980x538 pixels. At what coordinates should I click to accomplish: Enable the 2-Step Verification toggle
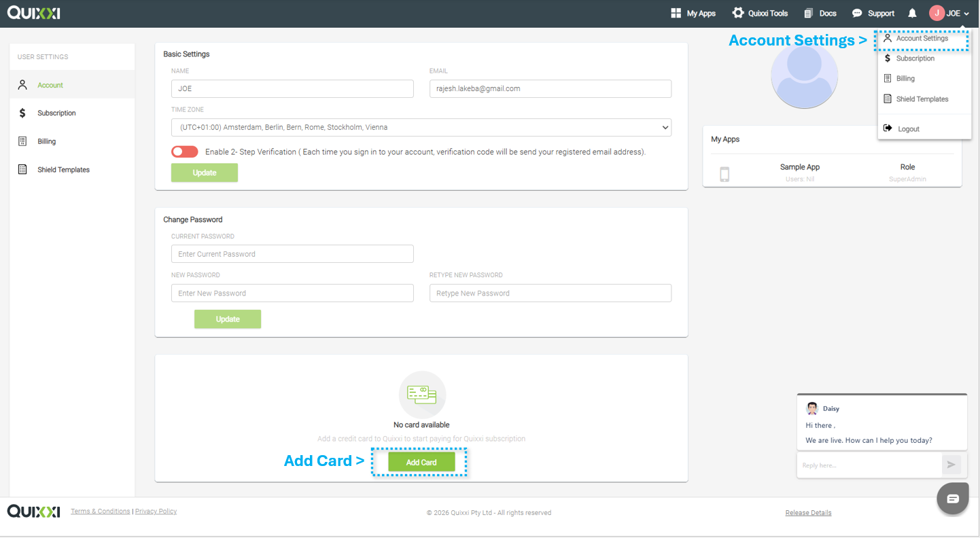point(184,151)
